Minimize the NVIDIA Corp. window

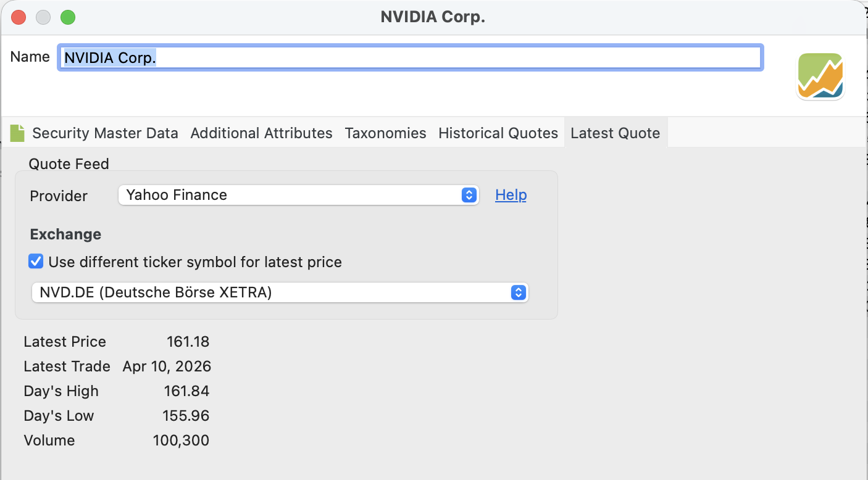43,17
